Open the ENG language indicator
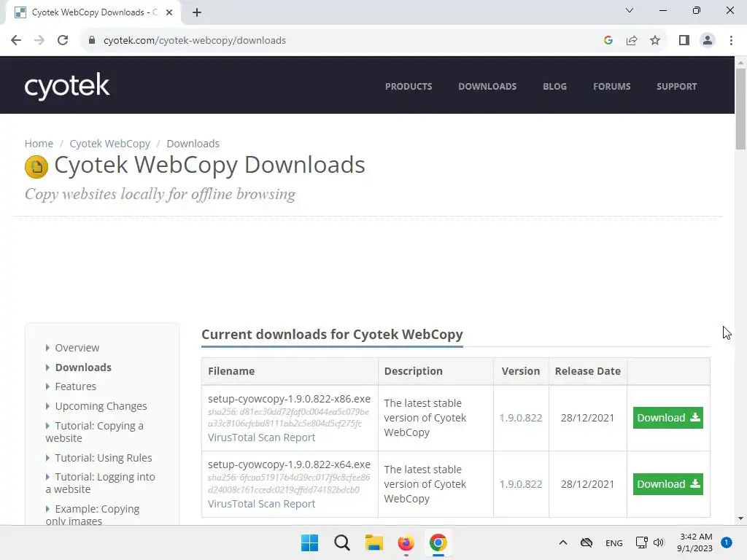The image size is (747, 560). tap(614, 542)
